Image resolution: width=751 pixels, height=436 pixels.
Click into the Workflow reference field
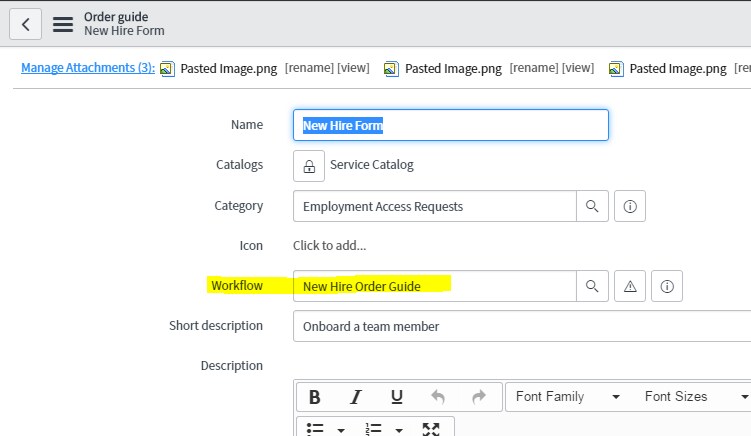pos(434,286)
